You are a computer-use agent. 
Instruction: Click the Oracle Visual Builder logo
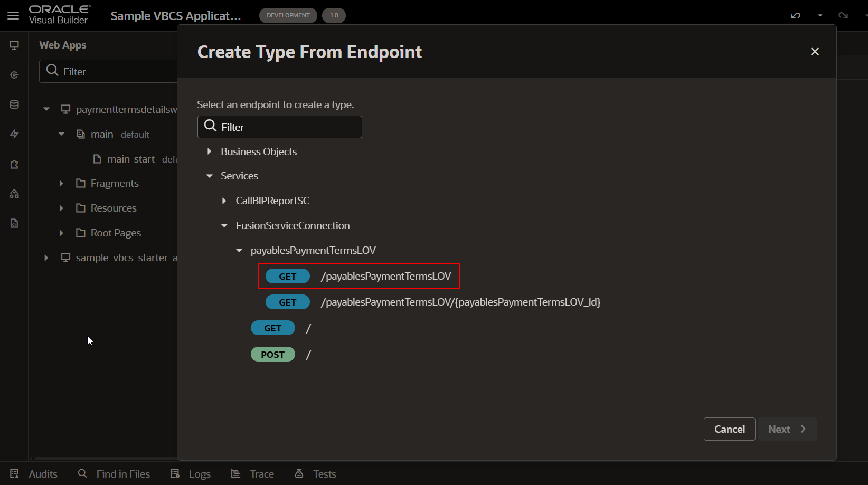(59, 15)
